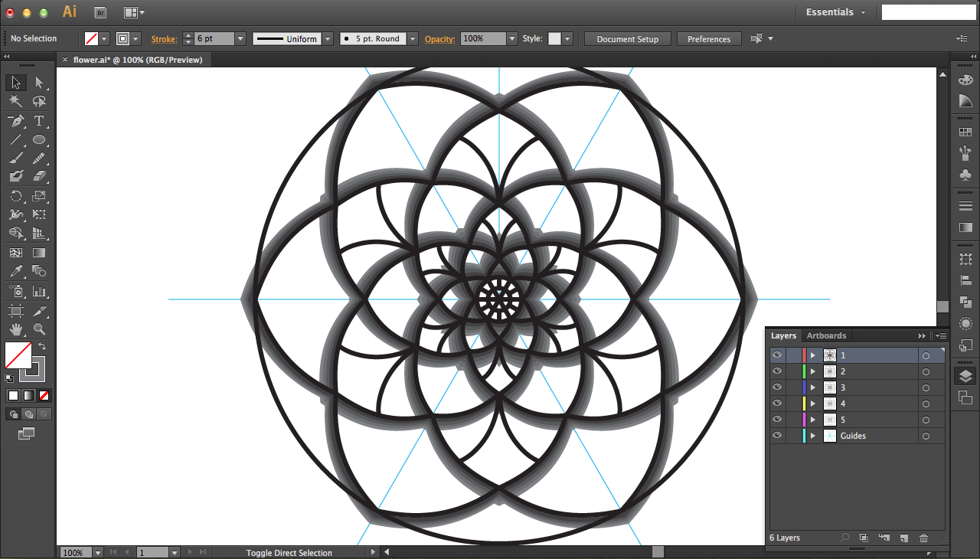Open Document Setup
This screenshot has height=559, width=980.
[627, 39]
